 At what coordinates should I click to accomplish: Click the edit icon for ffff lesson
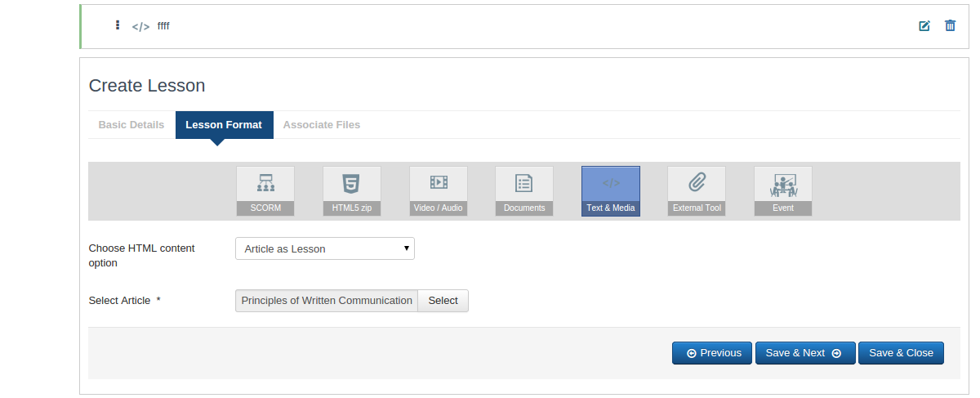[924, 26]
